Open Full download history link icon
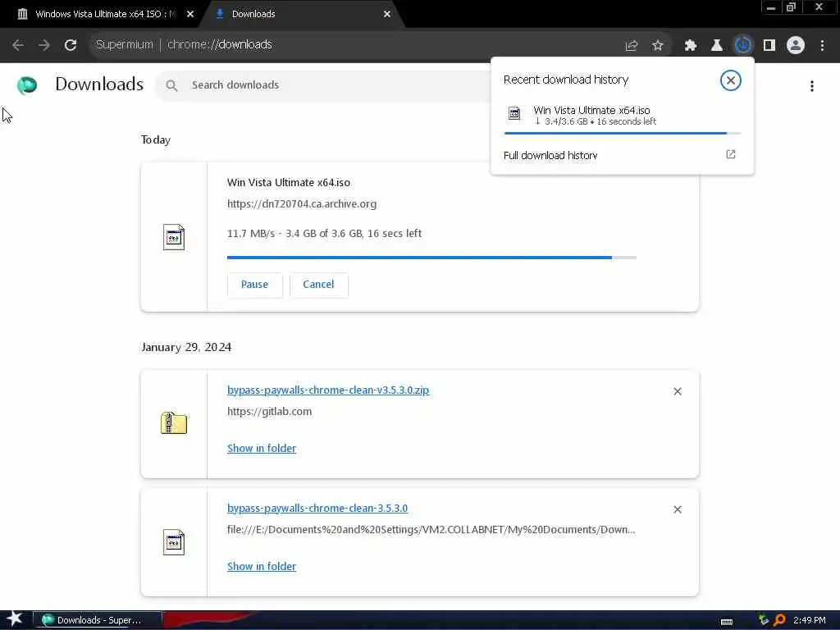 [731, 154]
